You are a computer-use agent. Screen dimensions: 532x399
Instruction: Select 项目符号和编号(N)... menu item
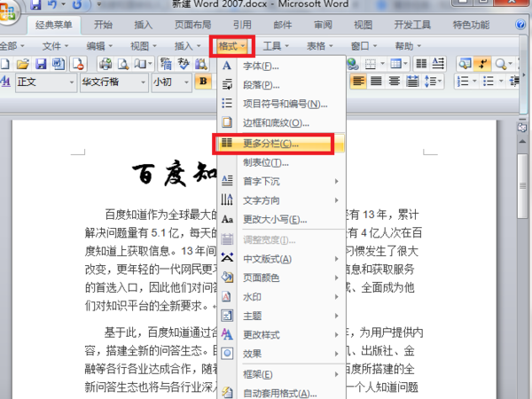(x=282, y=104)
